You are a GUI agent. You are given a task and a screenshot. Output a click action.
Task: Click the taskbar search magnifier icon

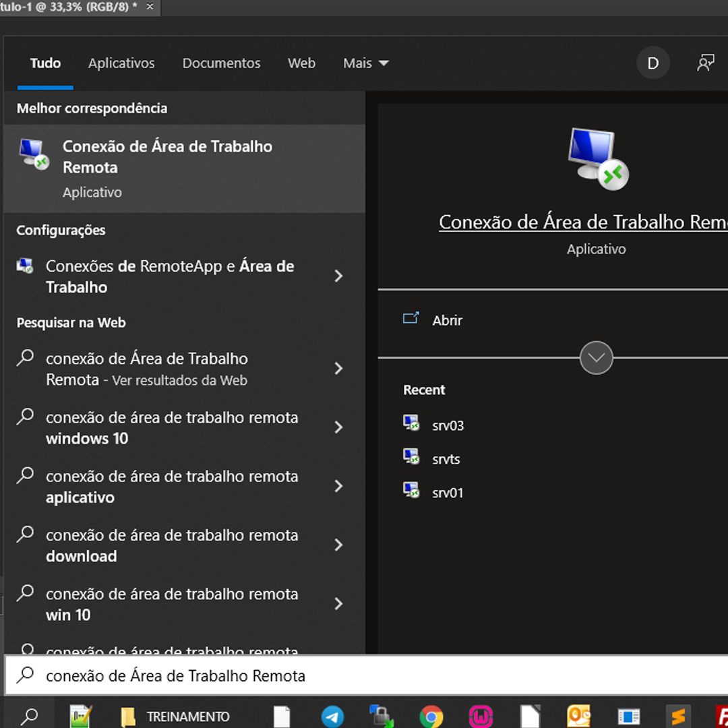coord(29,716)
